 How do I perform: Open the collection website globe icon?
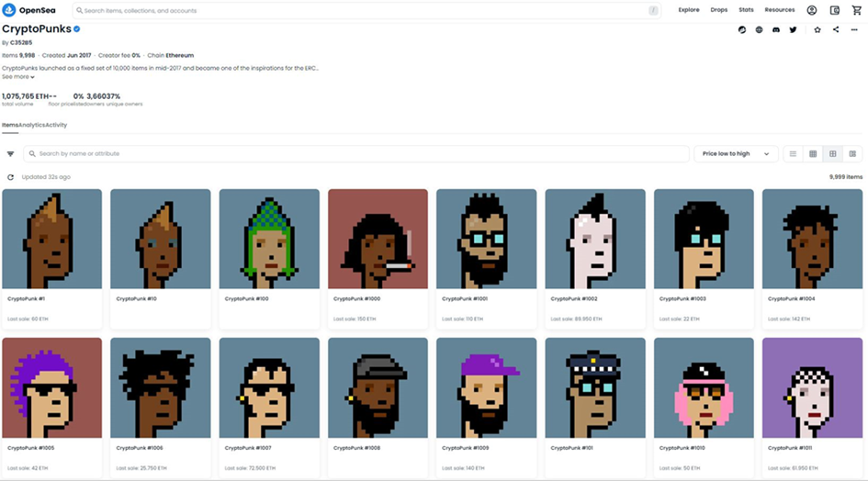759,30
